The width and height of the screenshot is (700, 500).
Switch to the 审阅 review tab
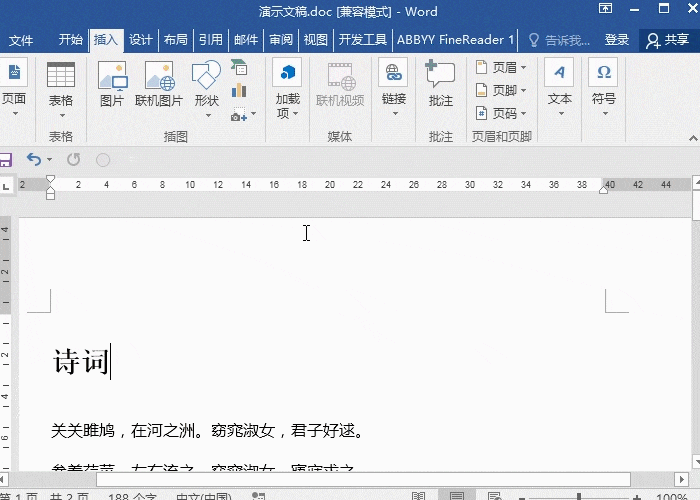(281, 40)
